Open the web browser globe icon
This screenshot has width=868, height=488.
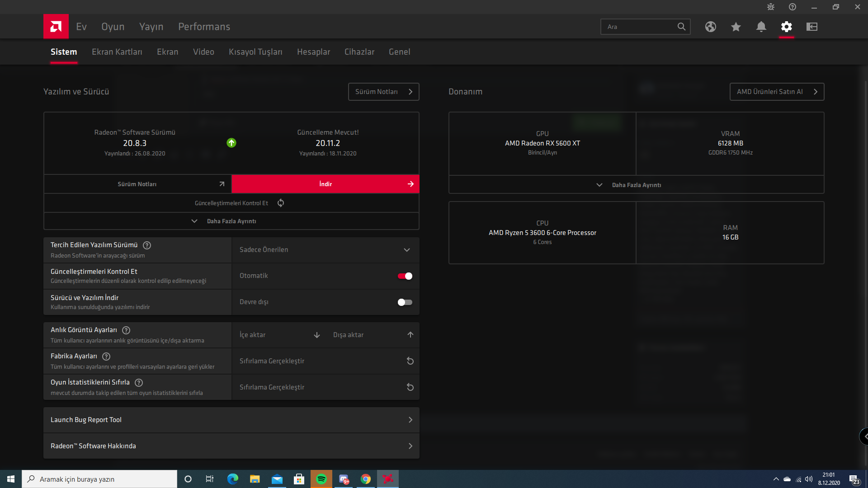pos(711,27)
